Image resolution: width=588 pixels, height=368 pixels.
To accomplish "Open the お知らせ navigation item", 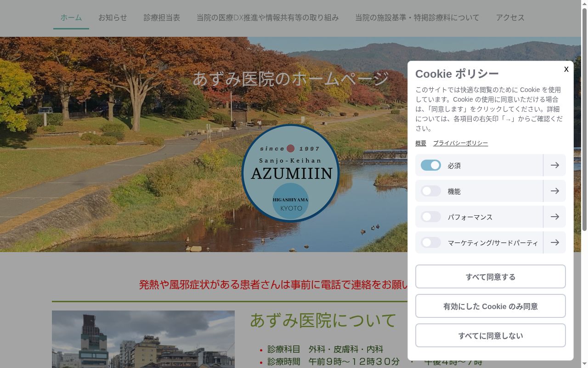I will pos(113,17).
